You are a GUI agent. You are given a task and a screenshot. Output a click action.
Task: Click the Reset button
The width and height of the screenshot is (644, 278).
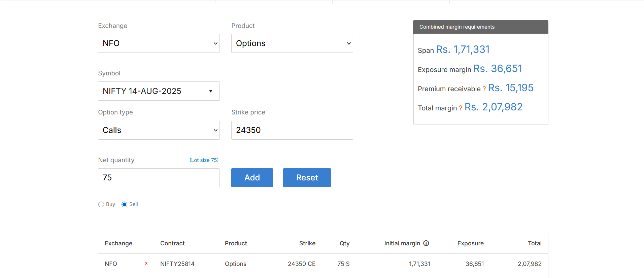[x=307, y=178]
